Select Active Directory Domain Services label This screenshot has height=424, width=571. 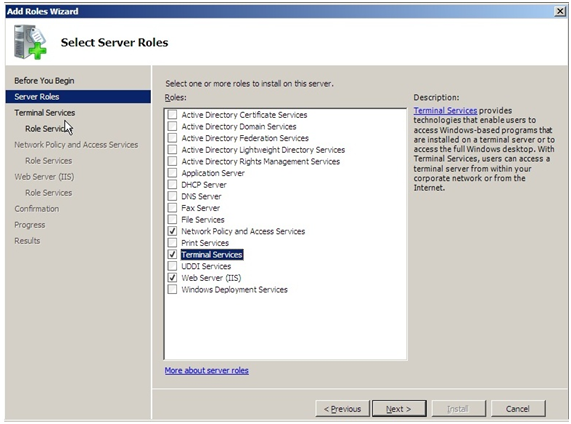coord(239,126)
